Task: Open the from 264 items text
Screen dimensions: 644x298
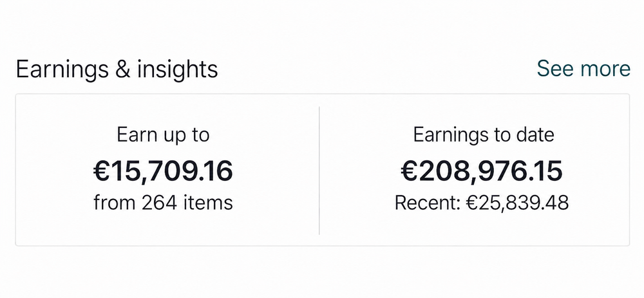Action: [163, 203]
